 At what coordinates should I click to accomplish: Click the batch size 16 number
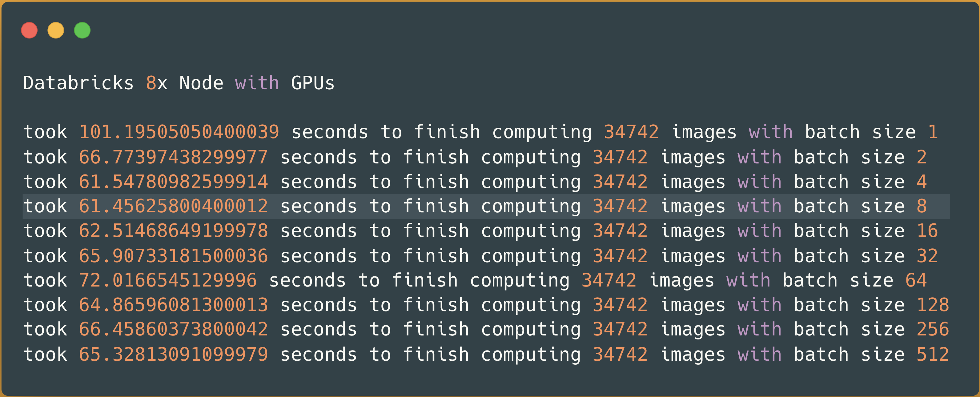[927, 231]
